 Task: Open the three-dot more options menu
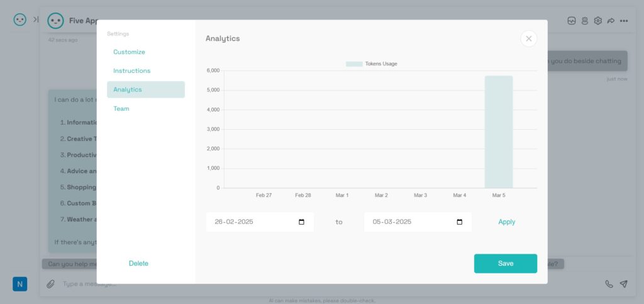click(624, 21)
